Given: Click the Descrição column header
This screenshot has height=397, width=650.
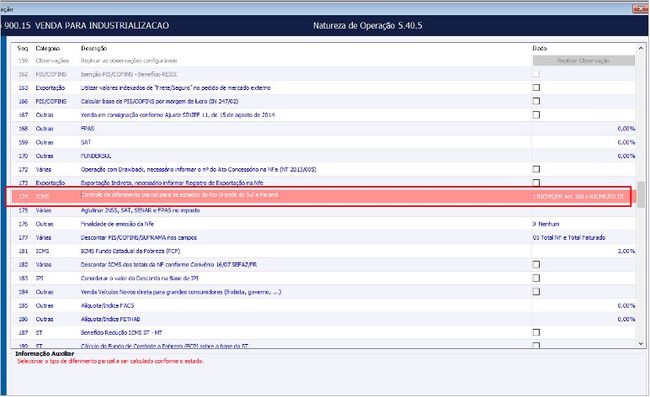Looking at the screenshot, I should (94, 48).
